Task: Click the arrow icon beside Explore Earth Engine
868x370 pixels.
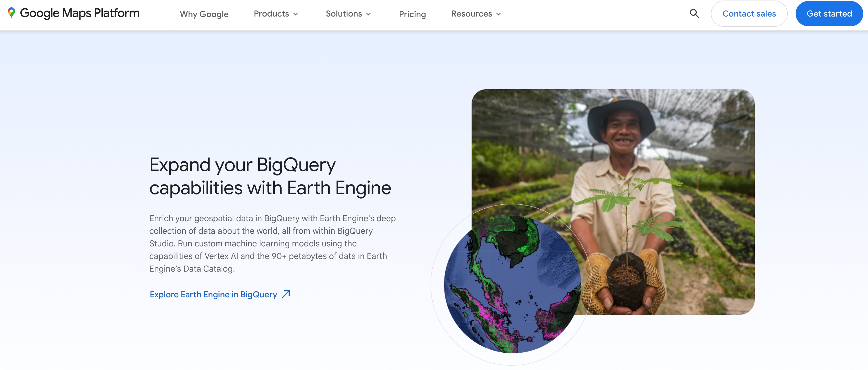Action: (286, 294)
